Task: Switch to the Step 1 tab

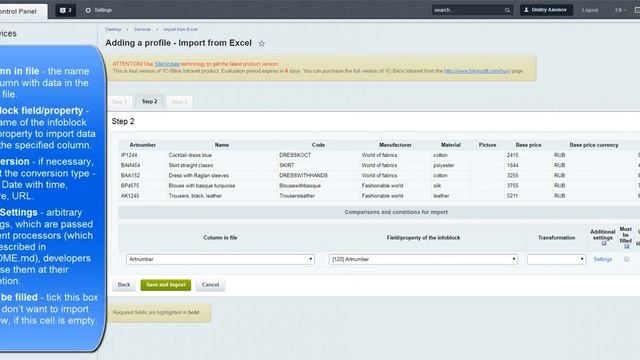Action: point(120,102)
